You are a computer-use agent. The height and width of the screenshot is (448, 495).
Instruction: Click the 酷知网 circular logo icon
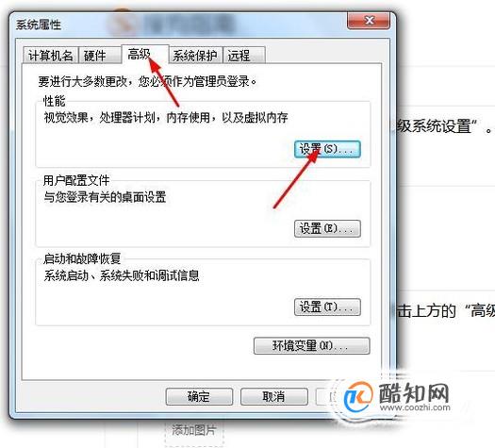(x=358, y=397)
